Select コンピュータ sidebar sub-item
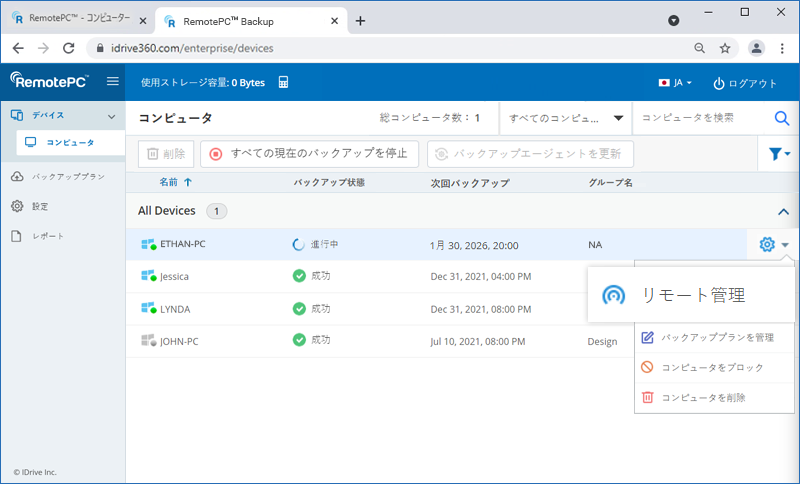 pyautogui.click(x=70, y=142)
